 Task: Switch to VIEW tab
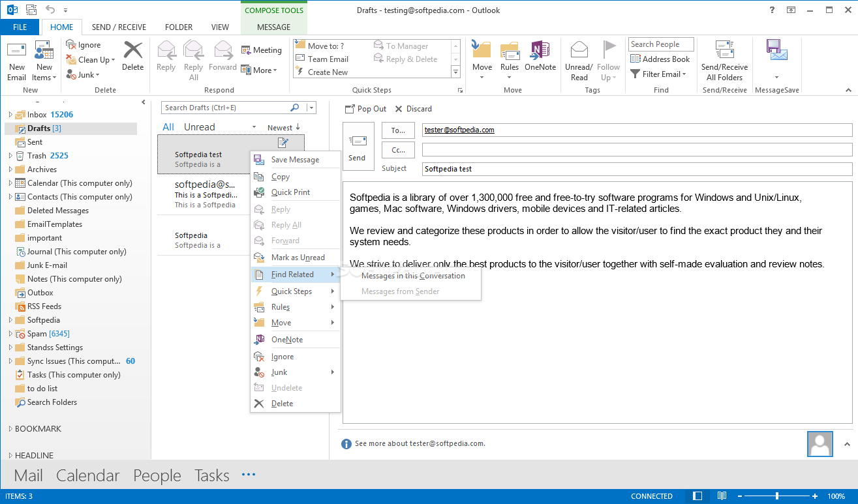coord(221,27)
